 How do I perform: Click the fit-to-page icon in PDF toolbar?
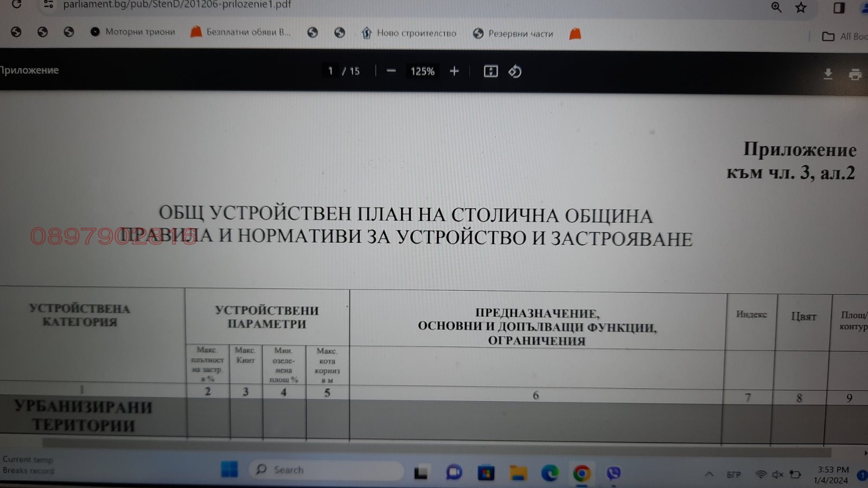coord(490,70)
